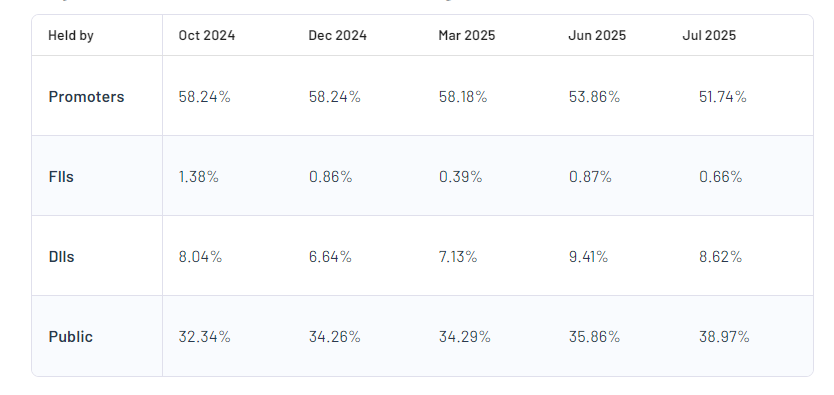Viewport: 834px width, 395px height.
Task: Click the Held by header cell
Action: [x=71, y=36]
